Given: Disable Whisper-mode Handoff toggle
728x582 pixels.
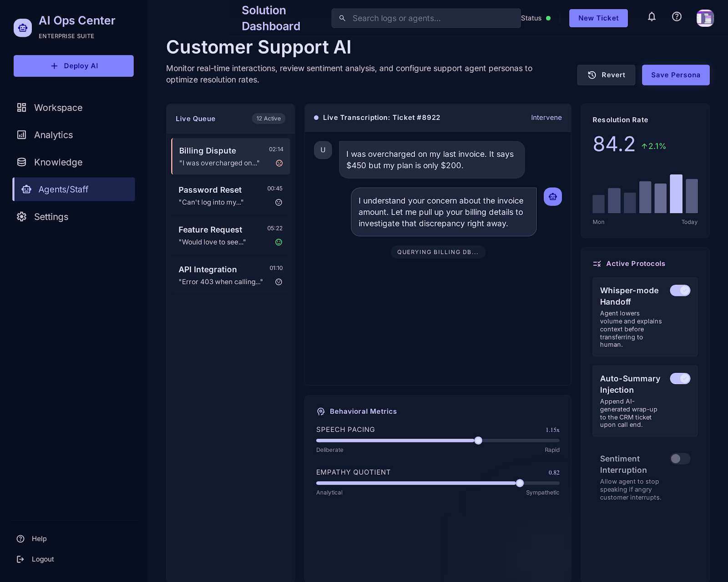Looking at the screenshot, I should coord(680,291).
